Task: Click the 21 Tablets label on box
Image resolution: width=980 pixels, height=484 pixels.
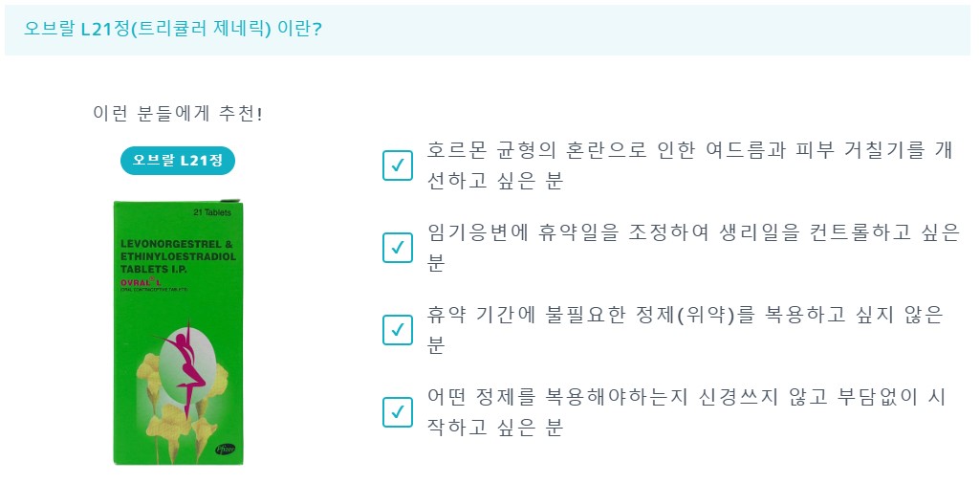Action: click(212, 210)
